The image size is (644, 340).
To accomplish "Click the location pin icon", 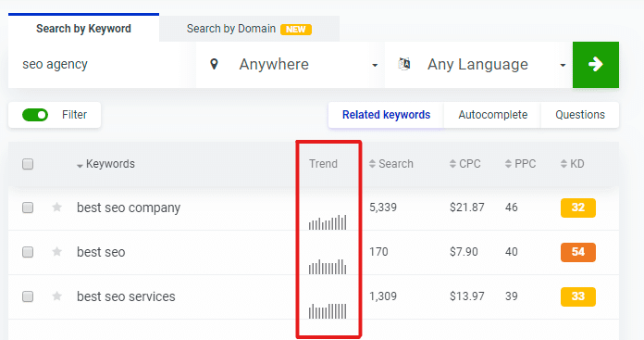I will click(214, 64).
